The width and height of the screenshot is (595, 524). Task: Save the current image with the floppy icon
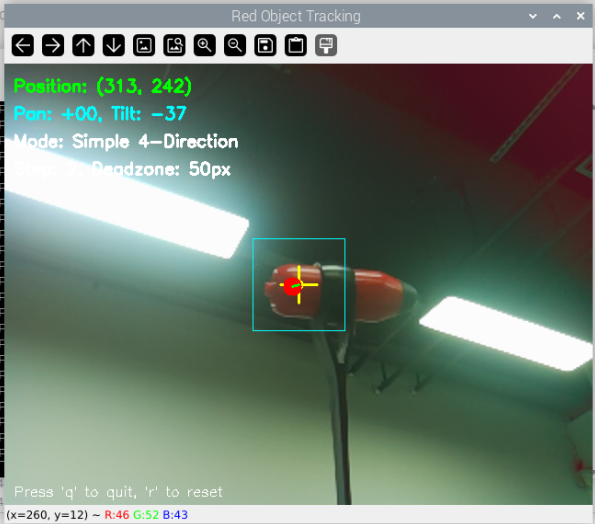click(265, 46)
